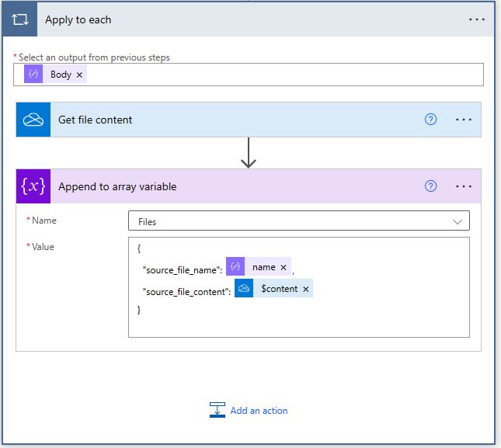
Task: Collapse the Append to array variable header
Action: (x=233, y=186)
